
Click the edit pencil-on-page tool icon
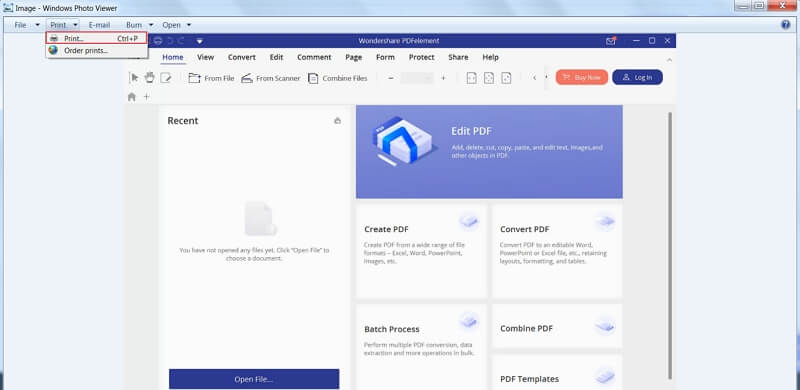click(x=166, y=78)
